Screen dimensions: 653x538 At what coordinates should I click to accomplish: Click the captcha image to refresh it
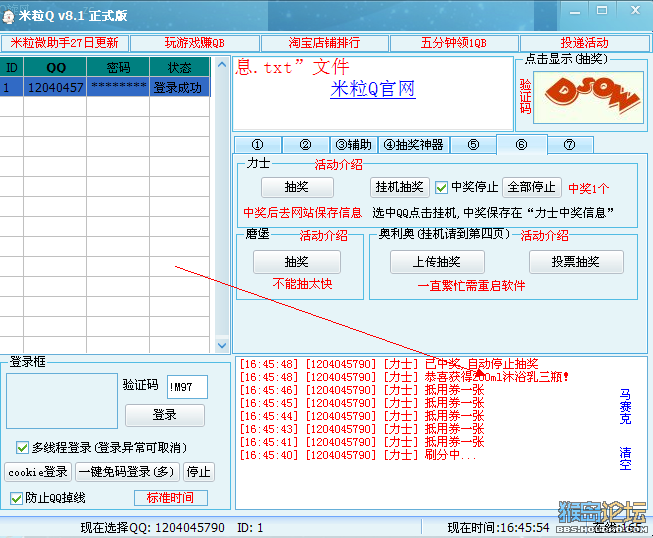(588, 97)
